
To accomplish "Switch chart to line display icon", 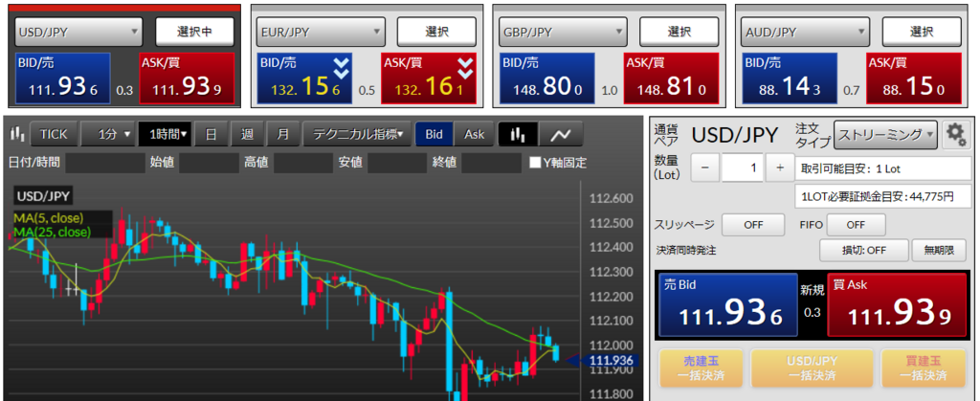I will pos(561,134).
